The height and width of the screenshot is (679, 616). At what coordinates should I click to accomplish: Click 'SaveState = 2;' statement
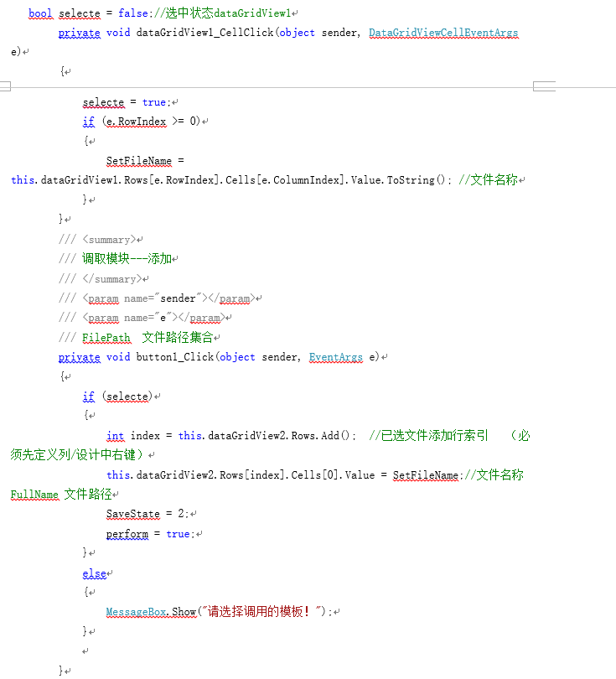[148, 514]
